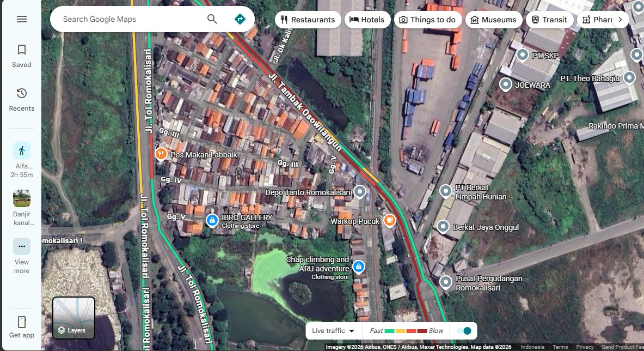Open the Alfa walking route shortcut
This screenshot has width=644, height=351.
point(22,160)
